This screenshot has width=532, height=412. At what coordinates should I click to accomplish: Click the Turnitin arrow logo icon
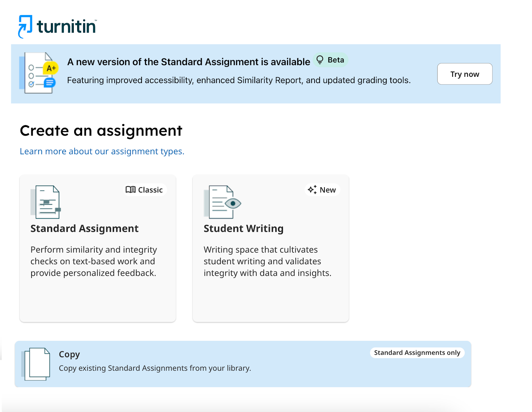pos(25,26)
